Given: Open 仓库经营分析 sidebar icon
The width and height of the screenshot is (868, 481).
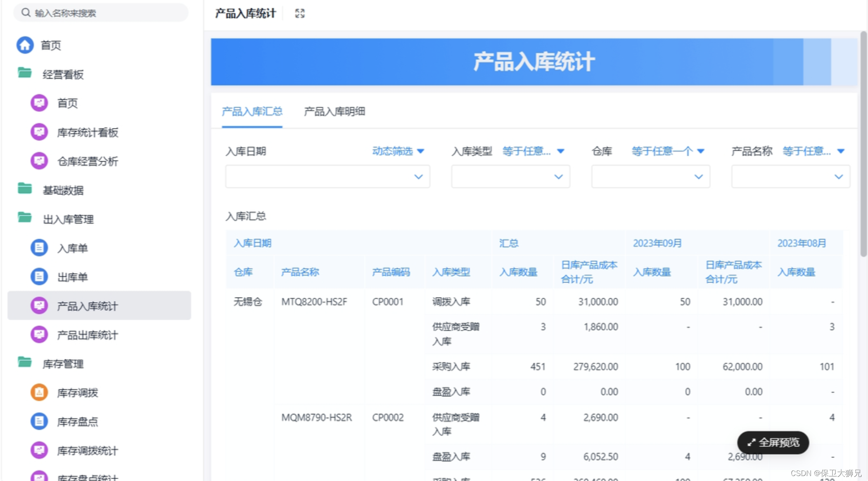Looking at the screenshot, I should pyautogui.click(x=39, y=161).
